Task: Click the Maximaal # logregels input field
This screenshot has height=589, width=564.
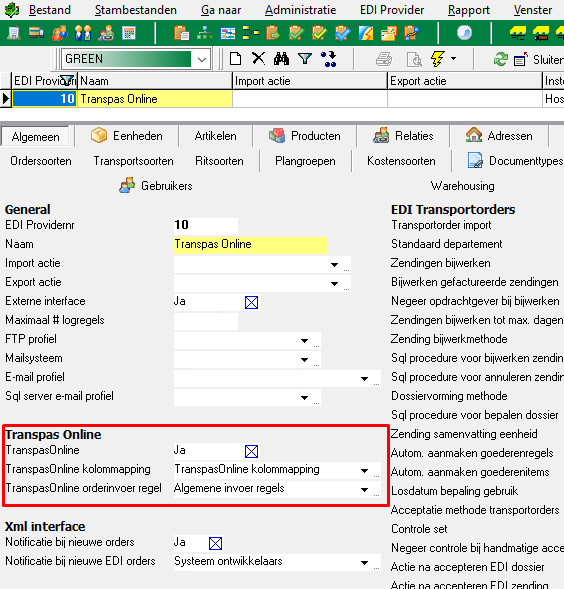Action: pyautogui.click(x=206, y=321)
